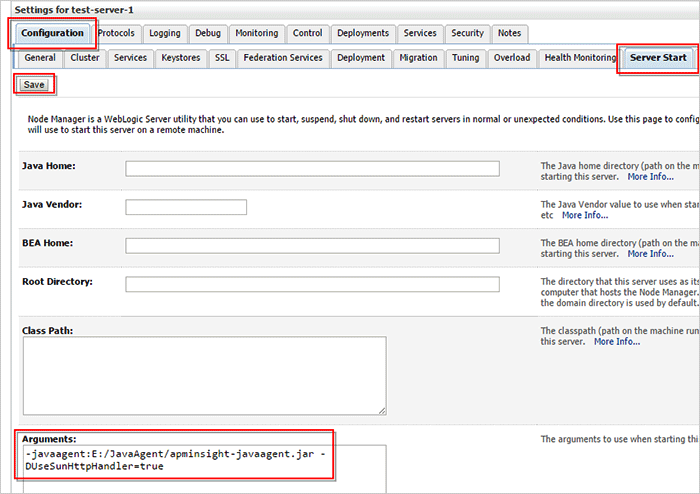Open the Health Monitoring subtab

click(x=579, y=58)
